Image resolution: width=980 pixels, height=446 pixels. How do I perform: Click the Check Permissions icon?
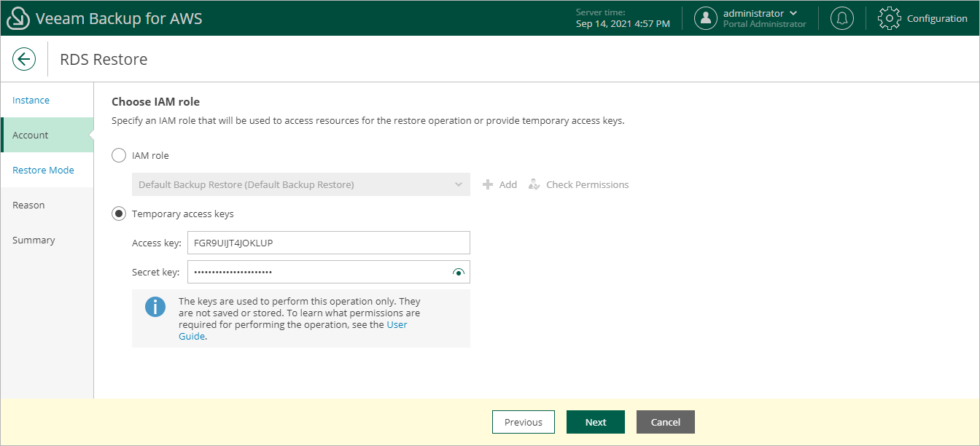point(534,184)
